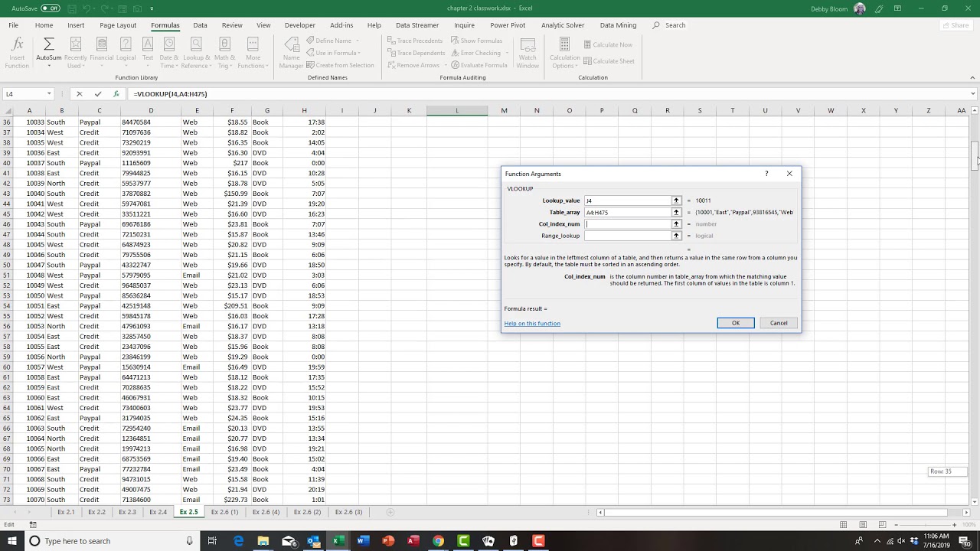This screenshot has width=980, height=551.
Task: Open the Lookup & Reference functions icon
Action: point(196,45)
